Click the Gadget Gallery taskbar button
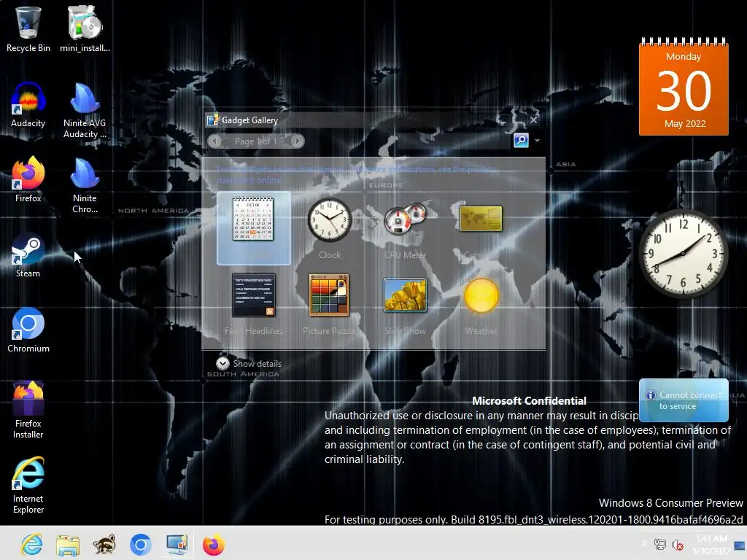 click(177, 544)
